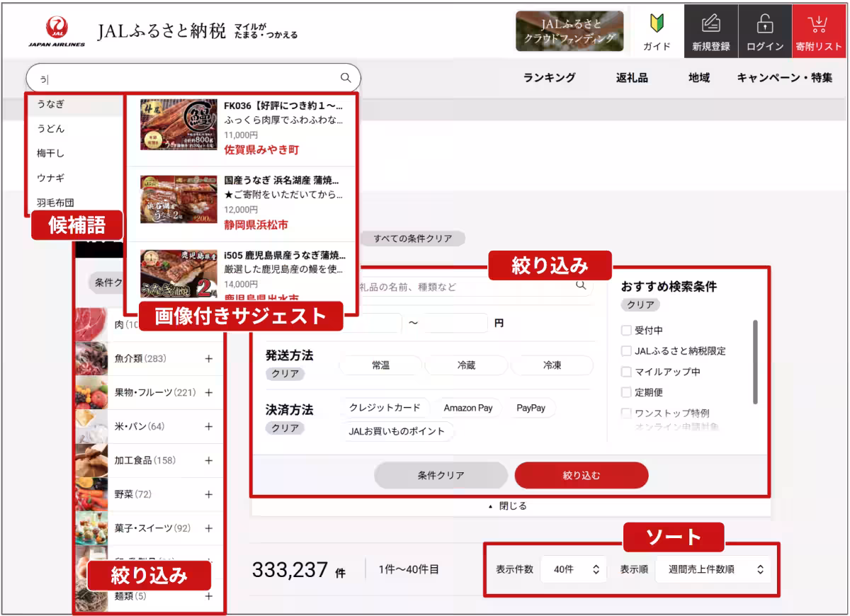Image resolution: width=850 pixels, height=616 pixels.
Task: Check the JALふるさと納税限定 option
Action: [626, 350]
